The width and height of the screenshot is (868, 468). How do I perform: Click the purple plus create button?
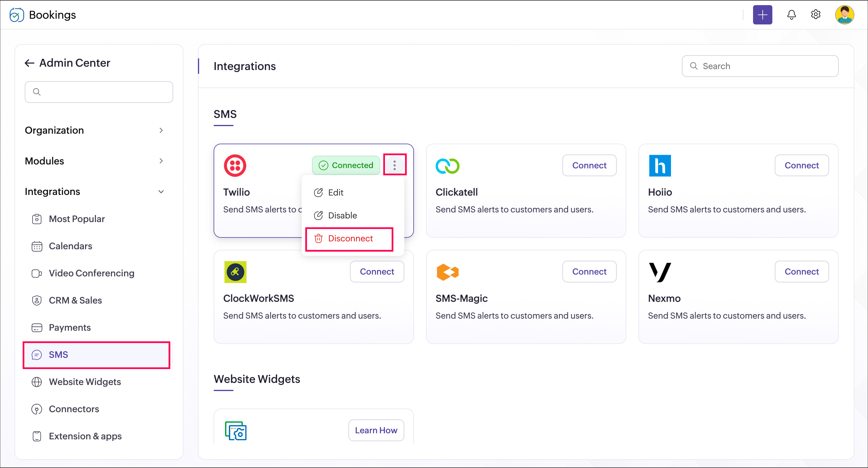(x=762, y=15)
